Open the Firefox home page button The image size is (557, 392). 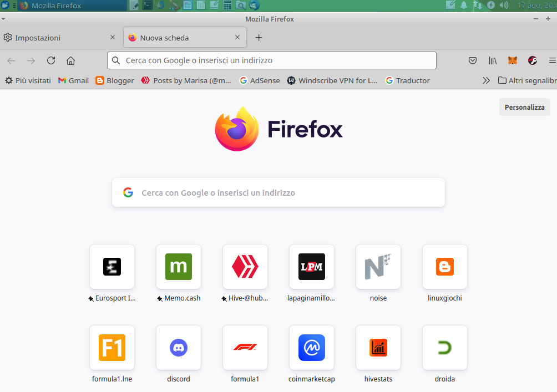(x=70, y=61)
